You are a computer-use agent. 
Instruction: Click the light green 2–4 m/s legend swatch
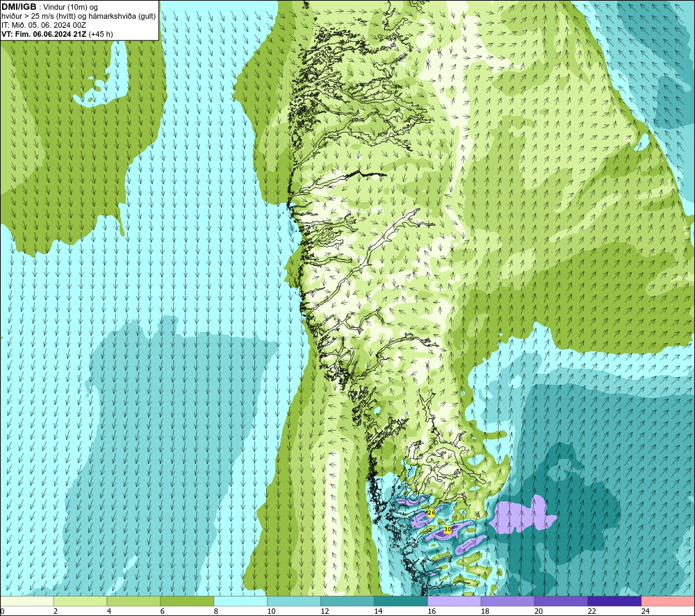pyautogui.click(x=80, y=601)
